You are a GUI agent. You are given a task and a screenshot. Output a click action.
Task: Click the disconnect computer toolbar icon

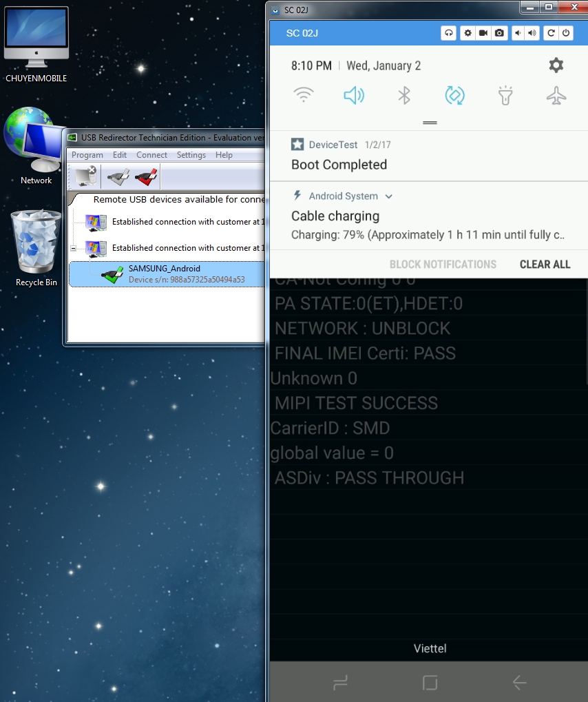tap(86, 176)
